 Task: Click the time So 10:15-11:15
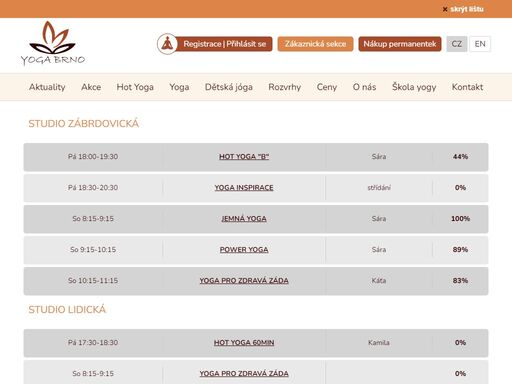[x=93, y=281]
